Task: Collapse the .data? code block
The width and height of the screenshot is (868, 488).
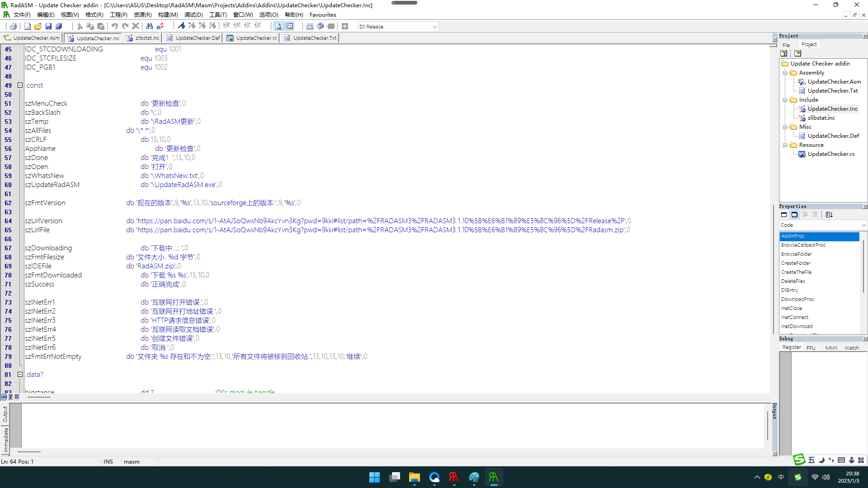Action: [x=20, y=374]
